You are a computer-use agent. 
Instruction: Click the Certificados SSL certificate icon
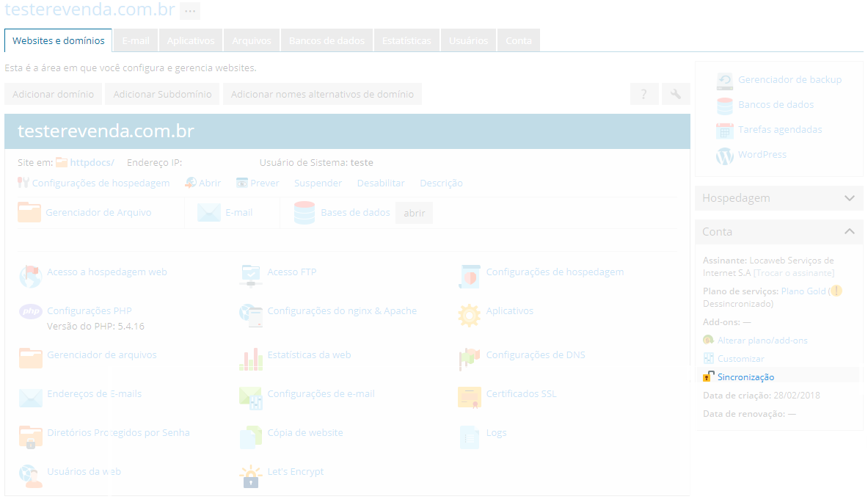(x=470, y=397)
